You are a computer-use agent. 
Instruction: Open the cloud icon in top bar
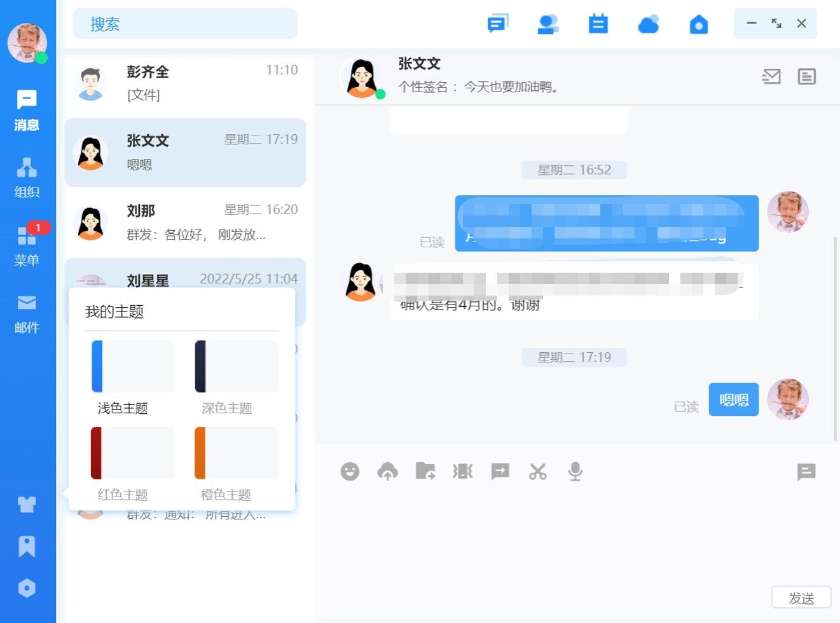pos(648,24)
